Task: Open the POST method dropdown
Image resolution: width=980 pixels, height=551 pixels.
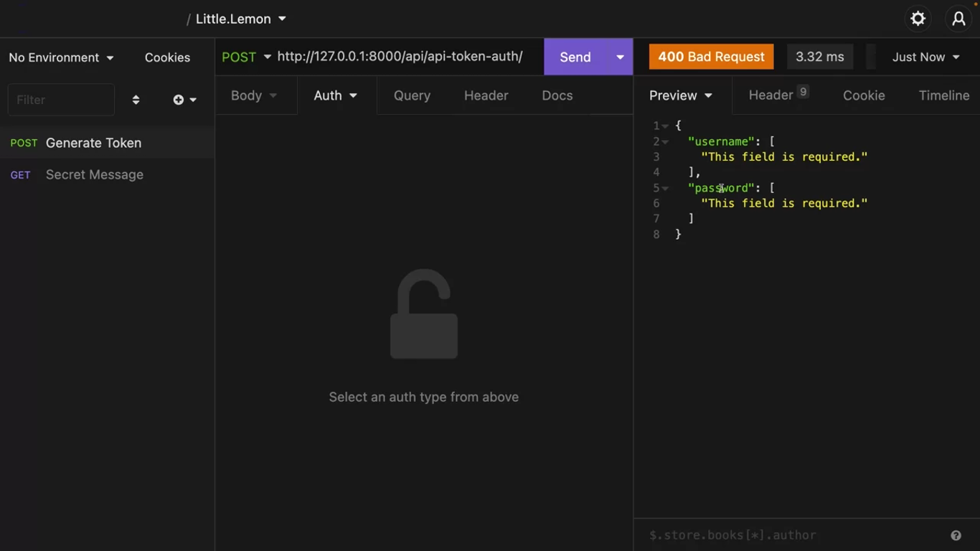Action: tap(246, 57)
